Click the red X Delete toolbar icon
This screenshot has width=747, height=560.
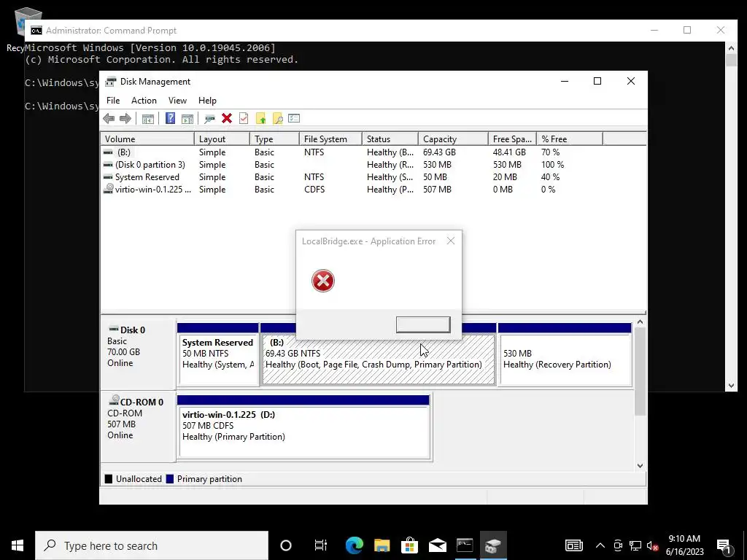coord(227,119)
